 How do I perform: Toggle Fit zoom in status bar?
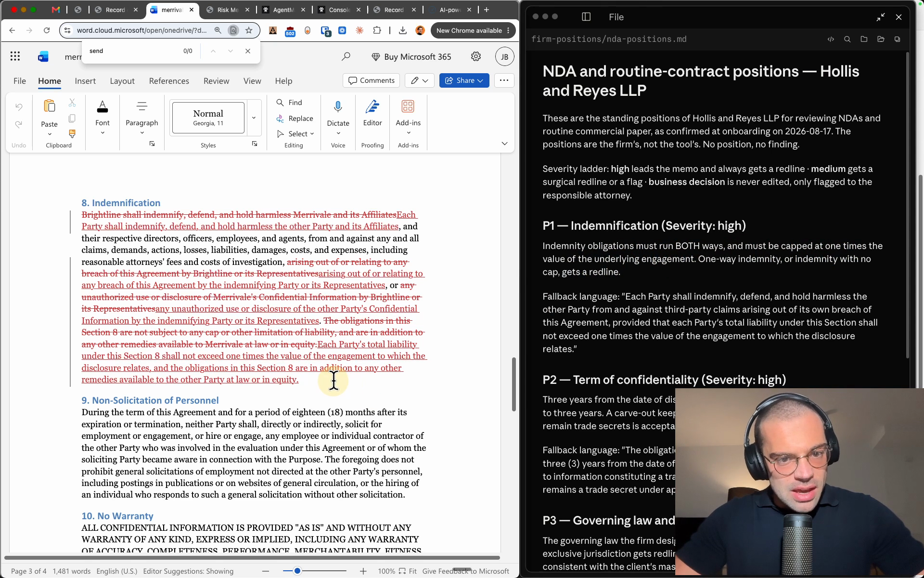tap(408, 571)
